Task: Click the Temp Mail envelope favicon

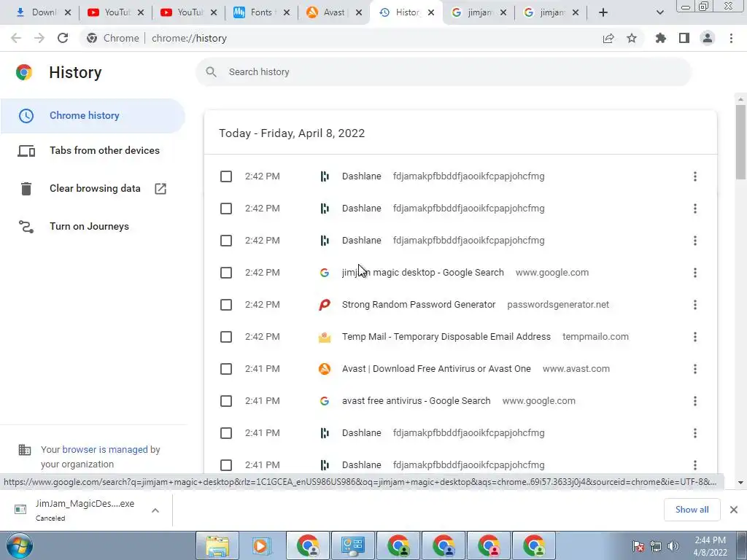Action: 325,337
